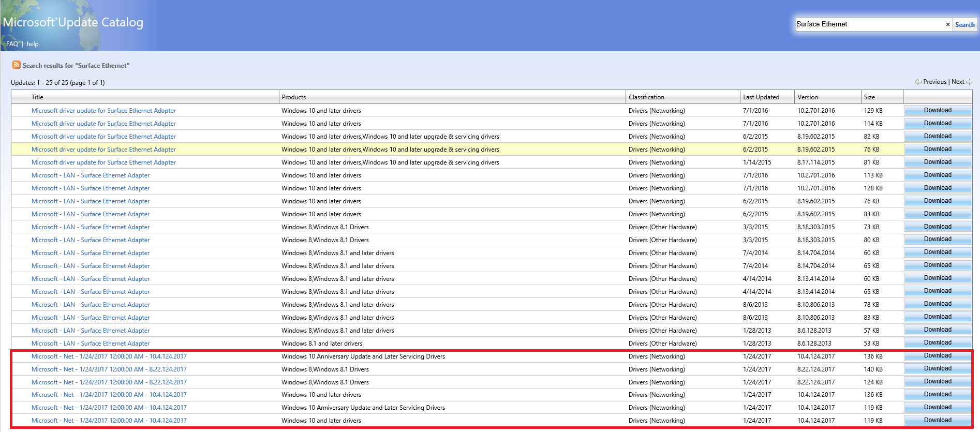Select the size cell 140 KB

click(x=873, y=369)
